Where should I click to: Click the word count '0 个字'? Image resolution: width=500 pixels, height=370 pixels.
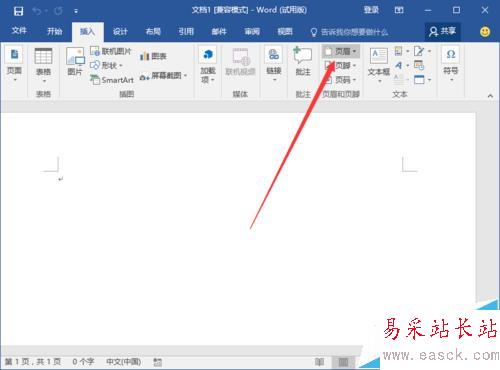click(x=83, y=362)
